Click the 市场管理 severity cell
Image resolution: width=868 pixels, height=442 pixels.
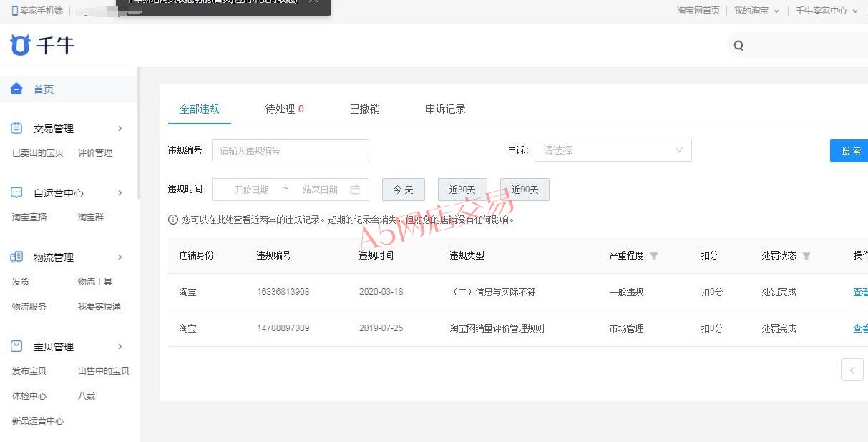pos(627,328)
